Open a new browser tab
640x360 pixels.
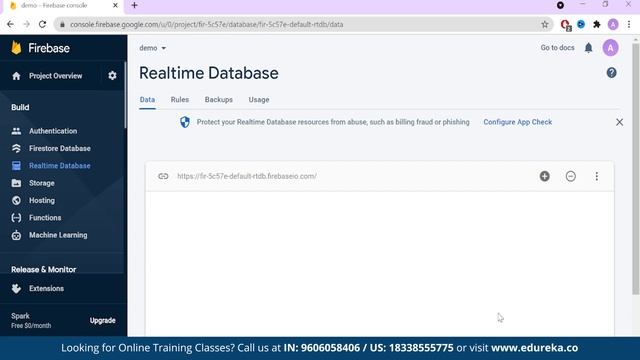(x=134, y=5)
